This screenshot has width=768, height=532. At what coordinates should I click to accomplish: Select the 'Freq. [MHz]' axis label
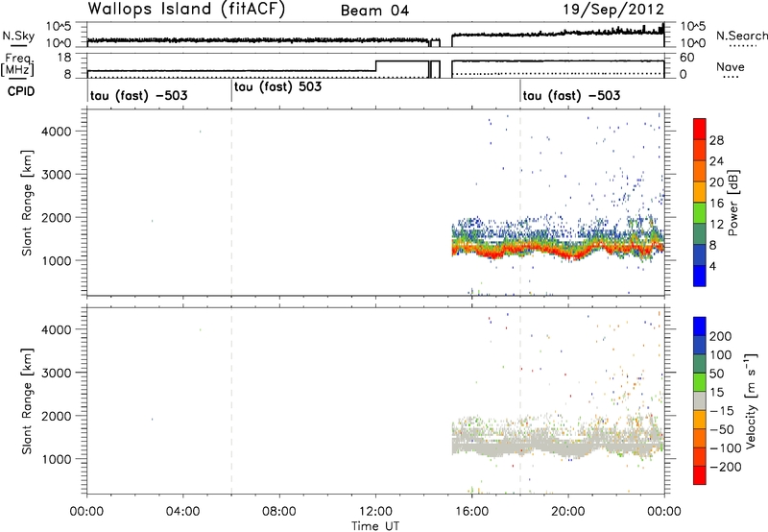point(18,65)
